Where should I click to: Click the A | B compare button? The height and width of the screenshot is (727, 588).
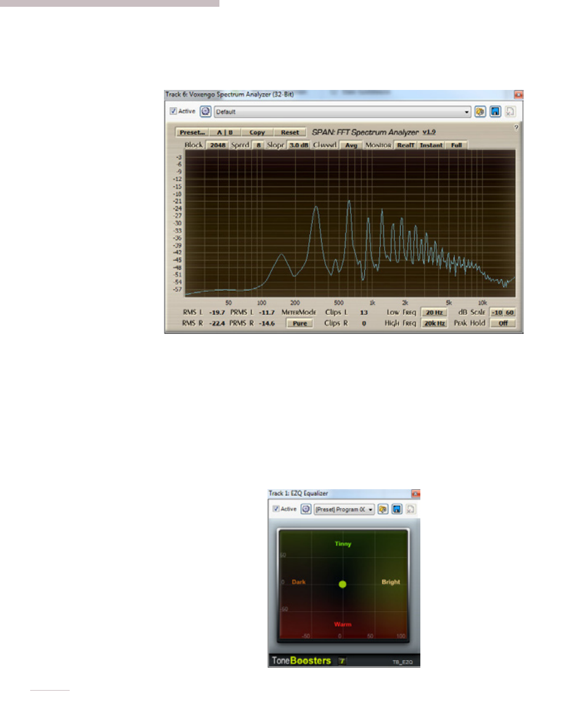[225, 132]
